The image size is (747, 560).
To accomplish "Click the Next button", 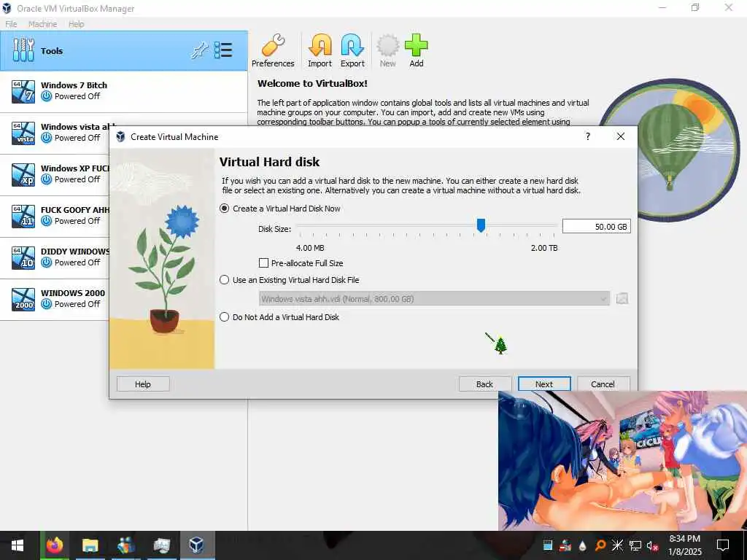I will 544,384.
